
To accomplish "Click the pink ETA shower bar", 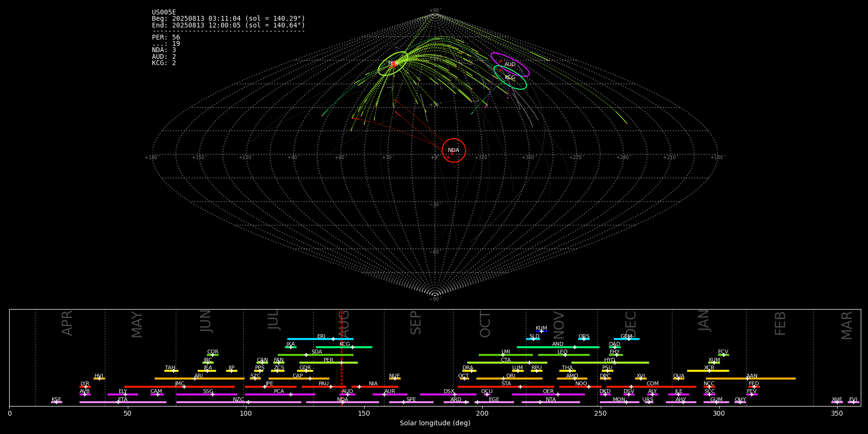I will [x=123, y=402].
